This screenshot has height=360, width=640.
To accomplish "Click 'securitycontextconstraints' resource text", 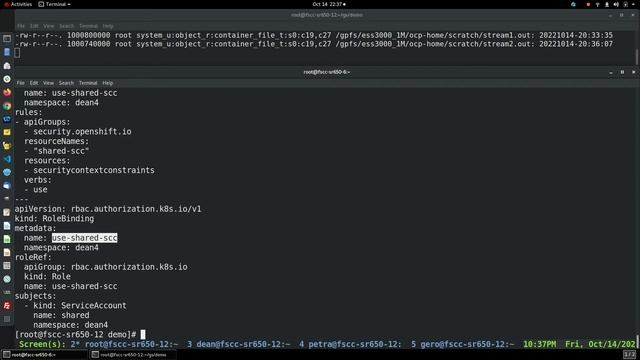I will pos(94,170).
